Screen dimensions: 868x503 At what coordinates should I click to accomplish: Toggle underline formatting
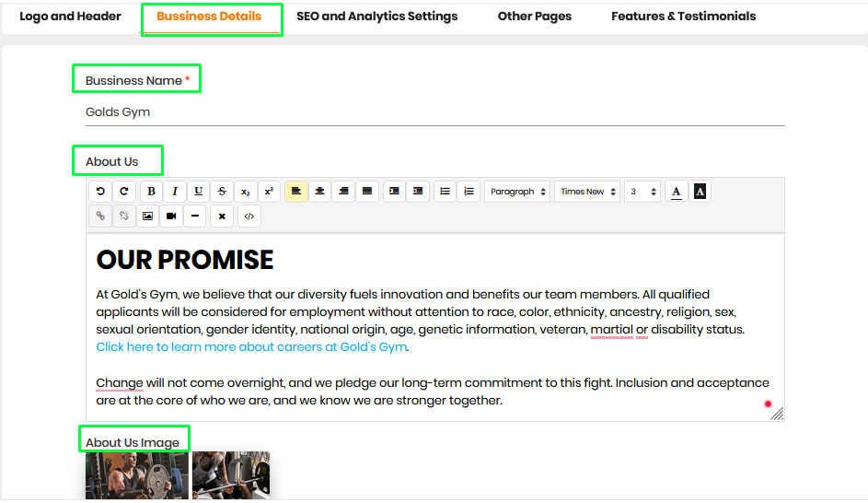click(198, 192)
